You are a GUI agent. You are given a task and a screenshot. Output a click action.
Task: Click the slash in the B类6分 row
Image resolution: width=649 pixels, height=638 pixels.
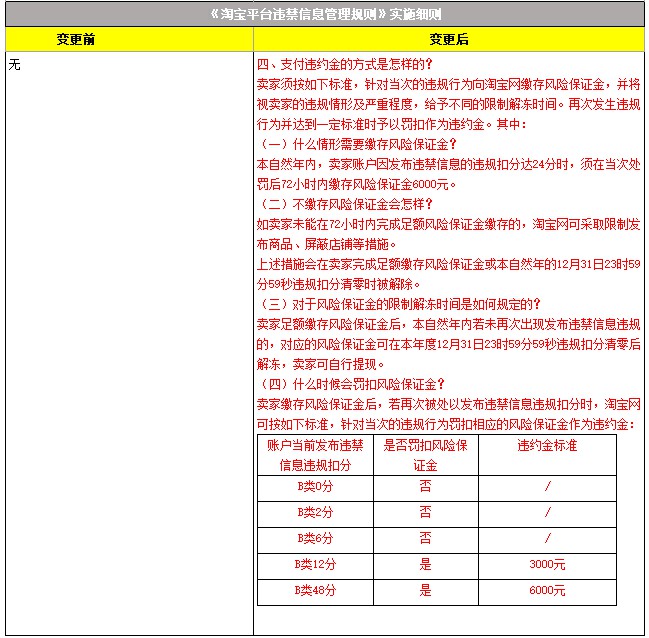point(548,538)
